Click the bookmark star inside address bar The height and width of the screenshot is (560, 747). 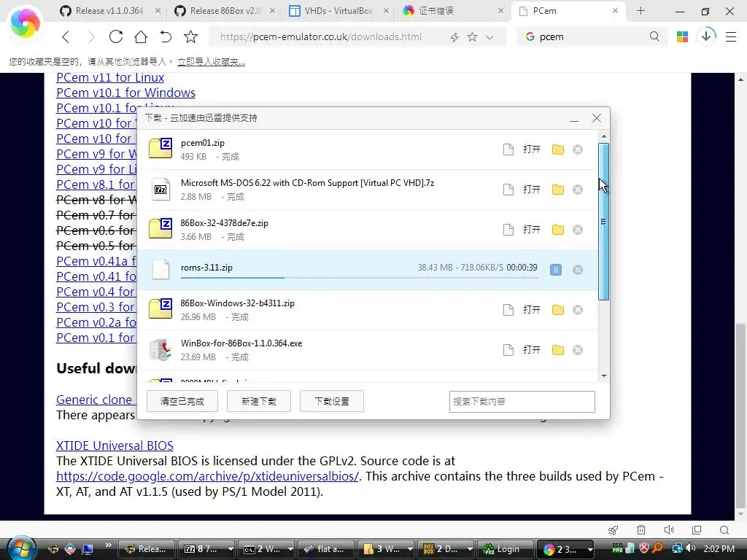pyautogui.click(x=472, y=36)
